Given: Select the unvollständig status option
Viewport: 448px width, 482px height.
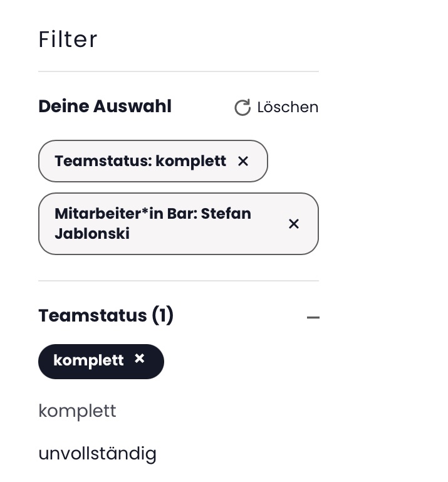Looking at the screenshot, I should (97, 454).
